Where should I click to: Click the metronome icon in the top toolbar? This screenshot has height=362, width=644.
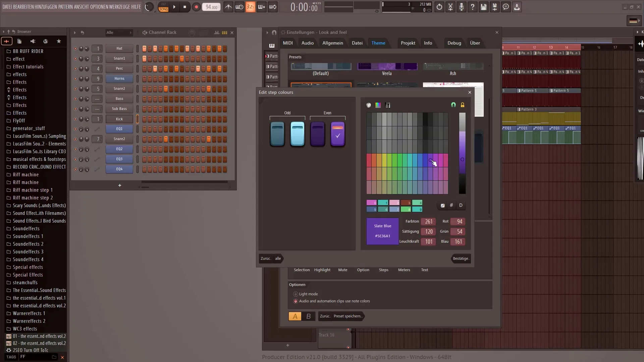228,7
